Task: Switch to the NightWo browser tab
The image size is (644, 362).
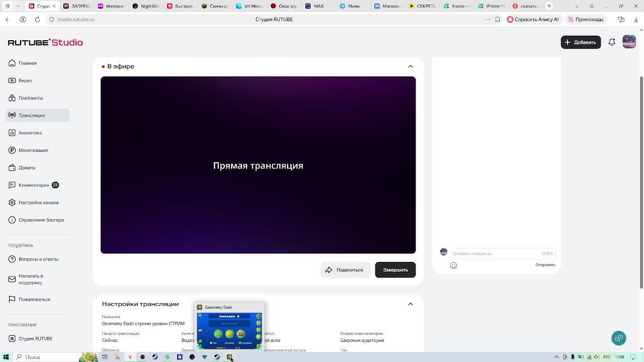Action: point(145,6)
